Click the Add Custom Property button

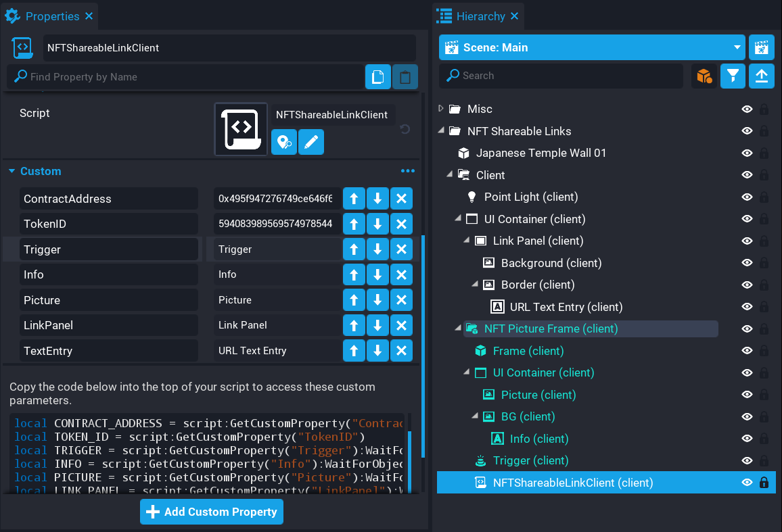(x=212, y=512)
